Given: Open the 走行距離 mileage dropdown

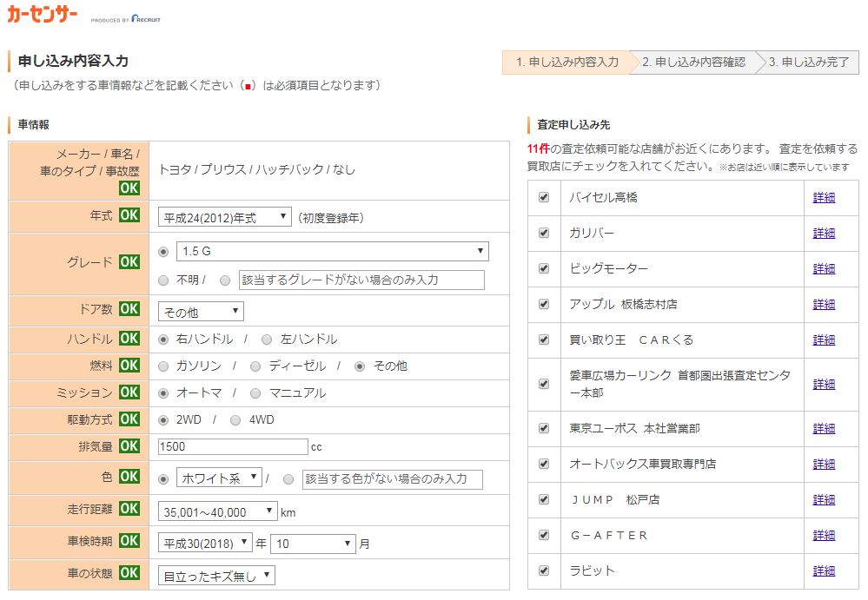Looking at the screenshot, I should click(217, 511).
